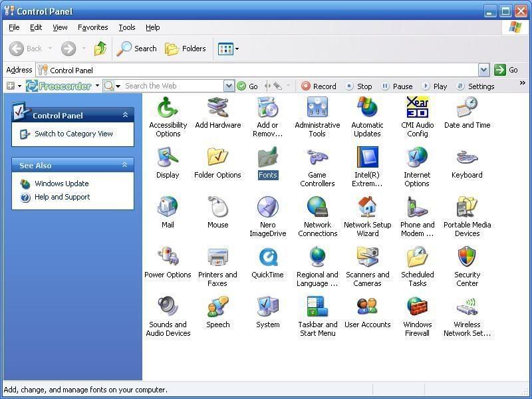Open Power Options icon
This screenshot has width=532, height=399.
[x=168, y=262]
